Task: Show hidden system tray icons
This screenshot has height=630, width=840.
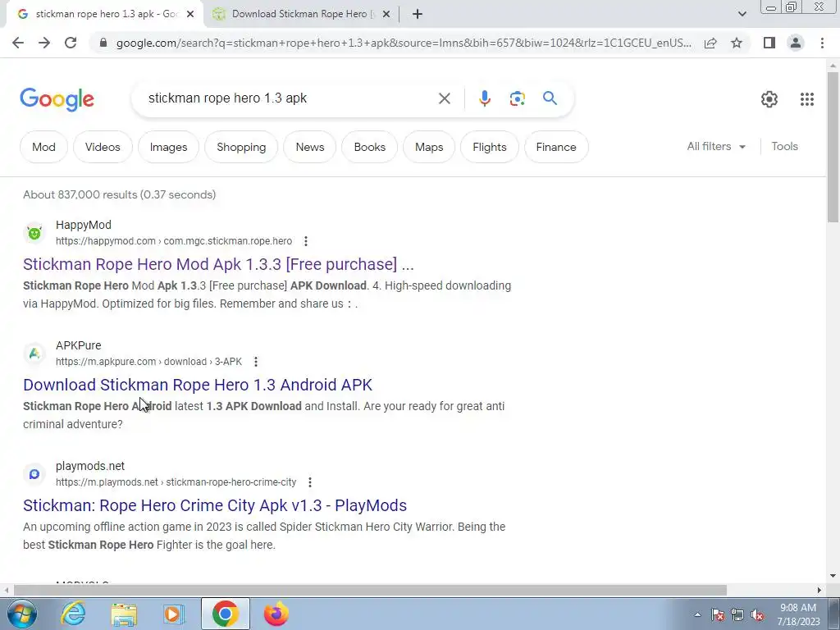Action: pos(697,615)
